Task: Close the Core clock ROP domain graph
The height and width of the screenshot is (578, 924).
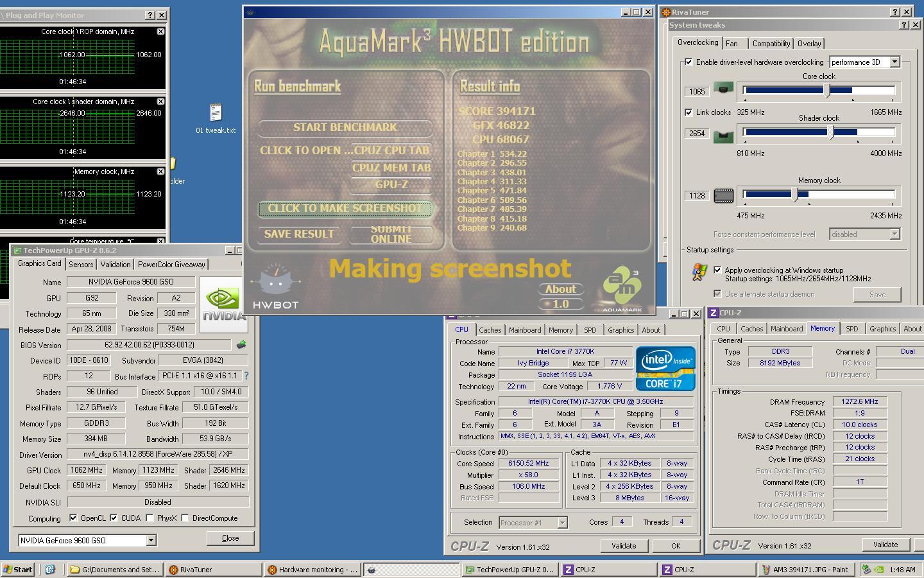Action: pyautogui.click(x=161, y=31)
